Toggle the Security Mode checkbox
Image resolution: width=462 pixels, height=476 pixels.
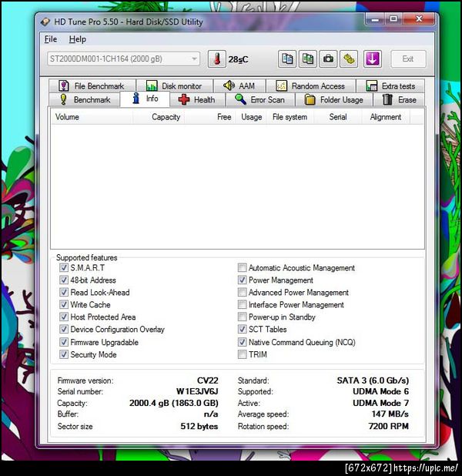pyautogui.click(x=64, y=354)
